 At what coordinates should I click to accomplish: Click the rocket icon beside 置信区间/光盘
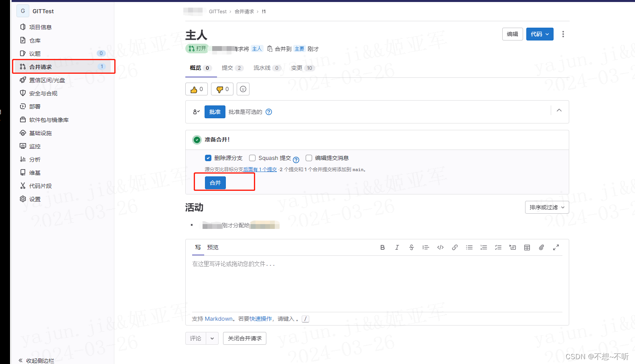pyautogui.click(x=23, y=80)
